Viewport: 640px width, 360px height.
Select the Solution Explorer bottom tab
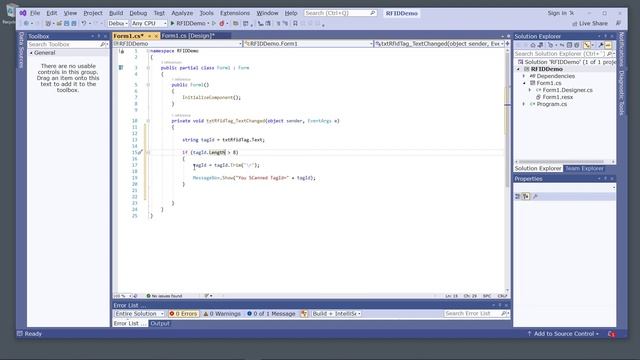pos(538,168)
